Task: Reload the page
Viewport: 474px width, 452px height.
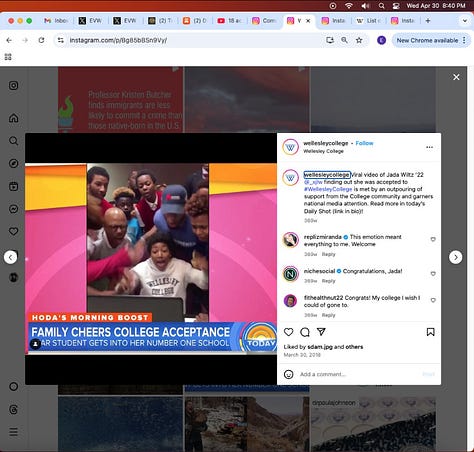Action: pyautogui.click(x=41, y=40)
